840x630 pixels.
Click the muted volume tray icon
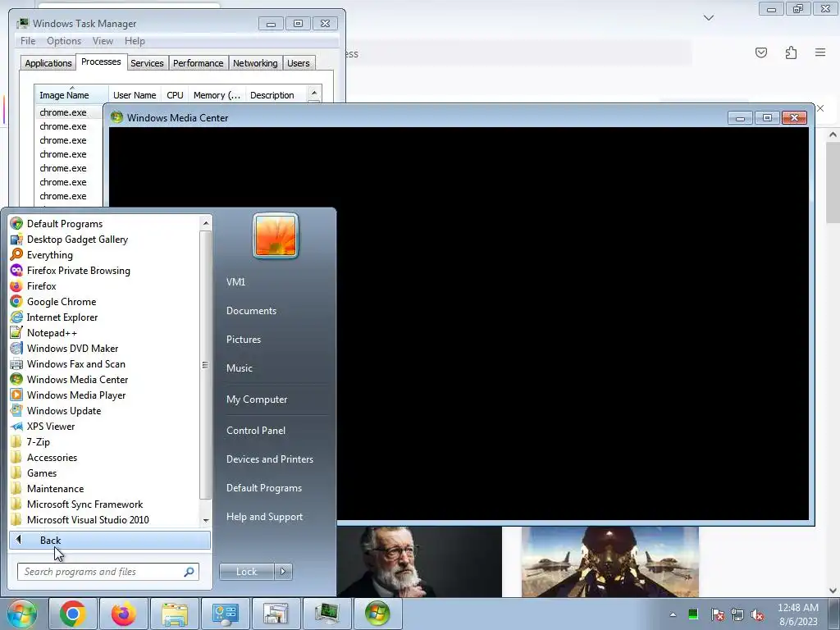pos(757,614)
